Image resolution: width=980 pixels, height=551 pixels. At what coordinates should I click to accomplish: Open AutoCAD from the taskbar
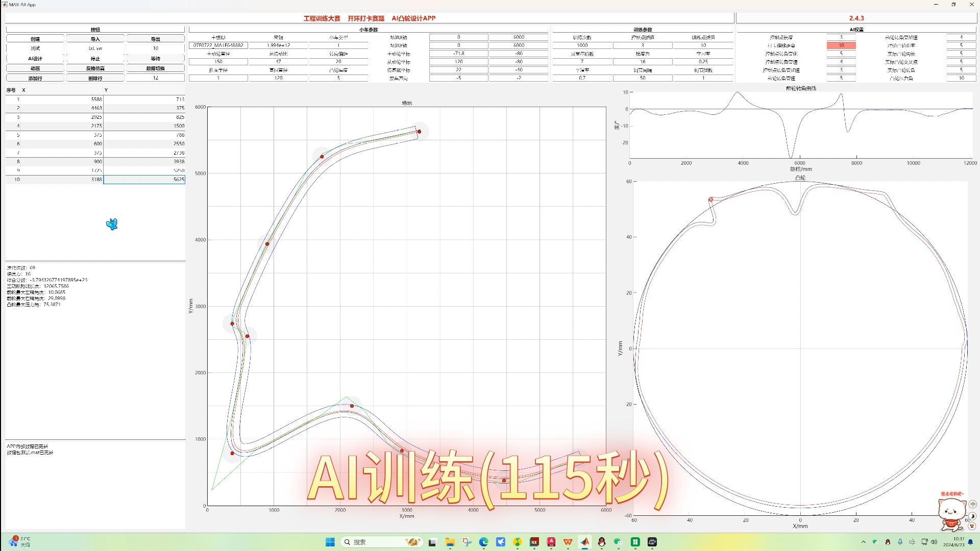click(551, 542)
